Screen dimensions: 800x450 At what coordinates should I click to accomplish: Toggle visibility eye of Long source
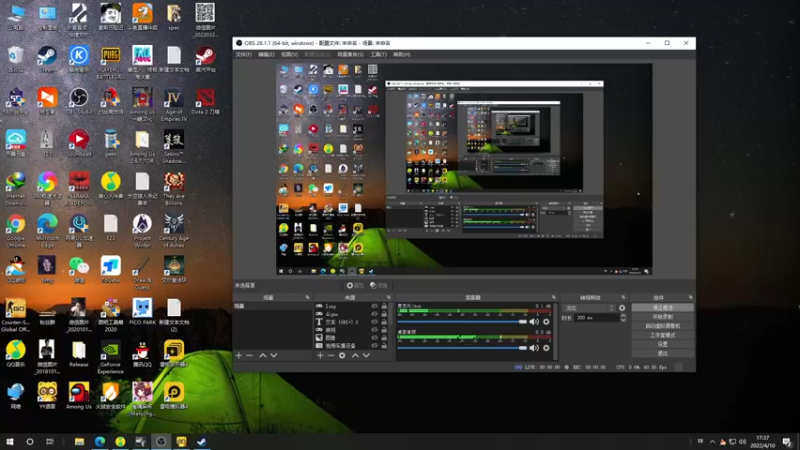click(x=374, y=306)
